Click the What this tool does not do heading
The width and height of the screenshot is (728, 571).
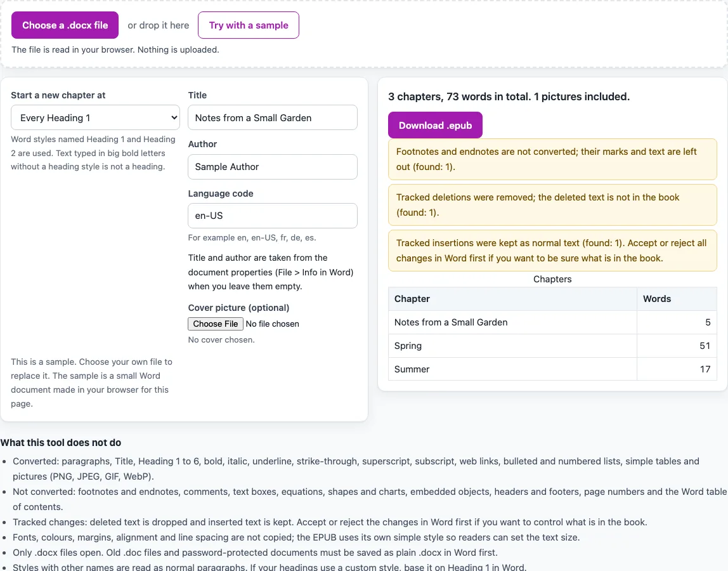click(61, 443)
